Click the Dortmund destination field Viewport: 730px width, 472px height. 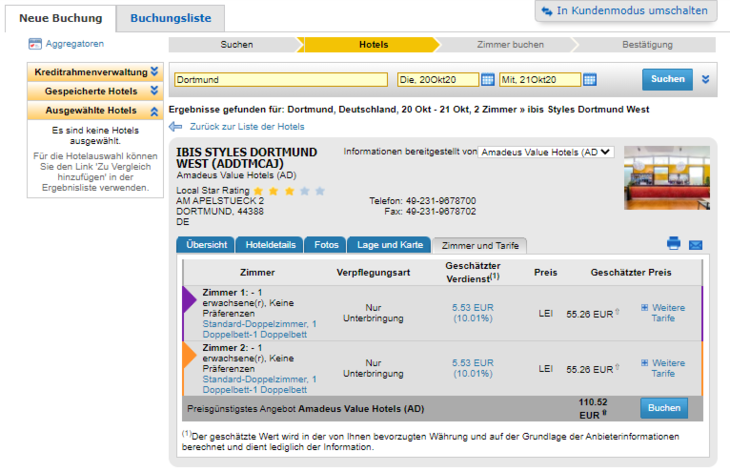[281, 80]
